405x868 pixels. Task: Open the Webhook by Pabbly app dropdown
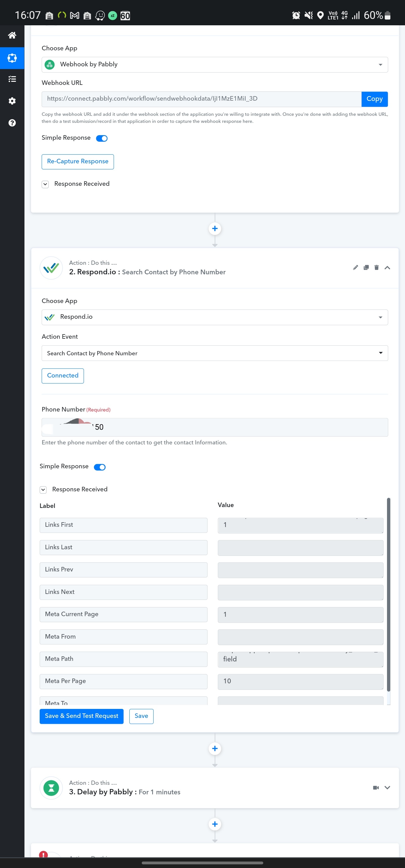pyautogui.click(x=215, y=64)
